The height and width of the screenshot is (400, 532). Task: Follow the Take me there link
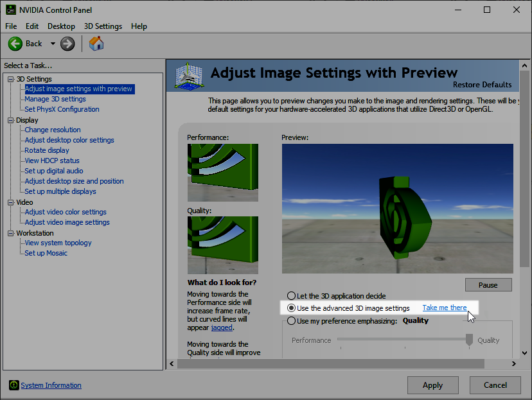click(x=444, y=308)
